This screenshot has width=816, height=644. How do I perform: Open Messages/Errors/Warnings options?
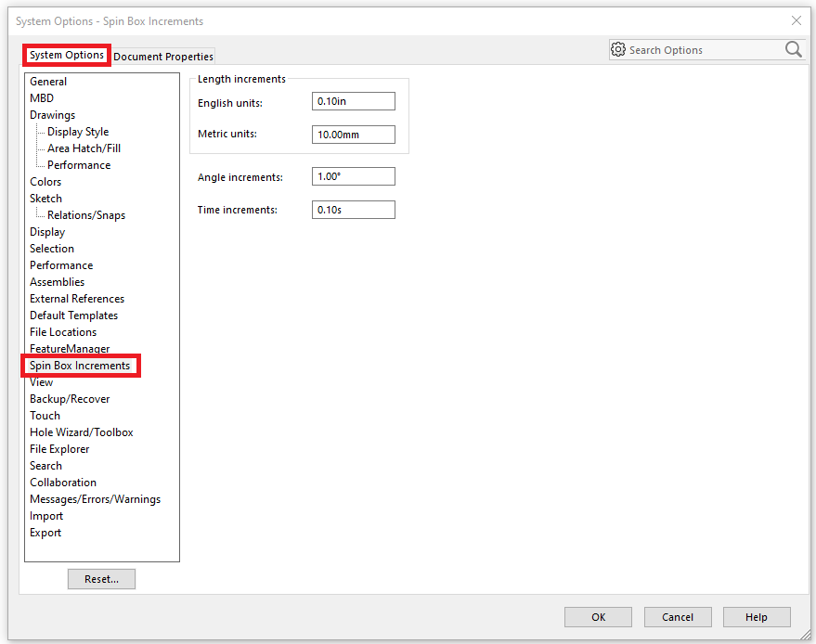[96, 499]
